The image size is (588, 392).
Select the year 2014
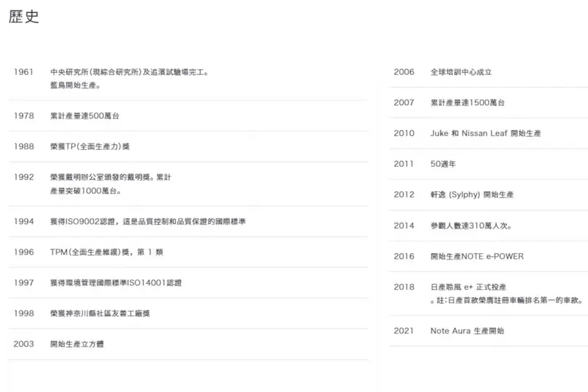coord(404,226)
